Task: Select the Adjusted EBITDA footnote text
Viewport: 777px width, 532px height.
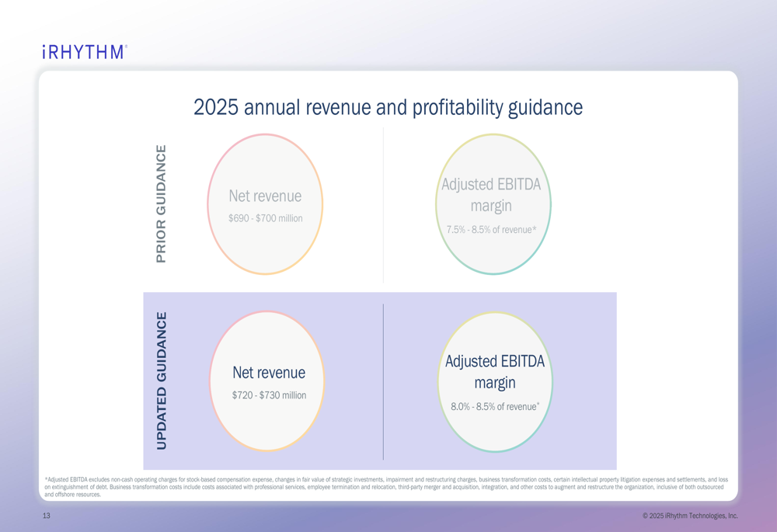Action: pos(386,487)
